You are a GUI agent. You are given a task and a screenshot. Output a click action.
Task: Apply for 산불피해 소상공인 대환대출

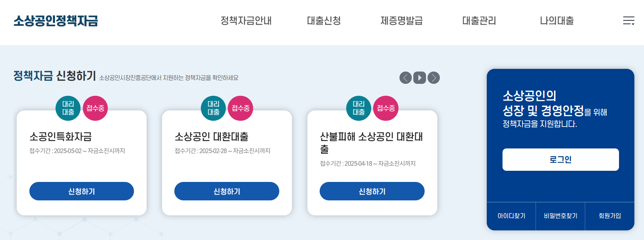pyautogui.click(x=372, y=191)
